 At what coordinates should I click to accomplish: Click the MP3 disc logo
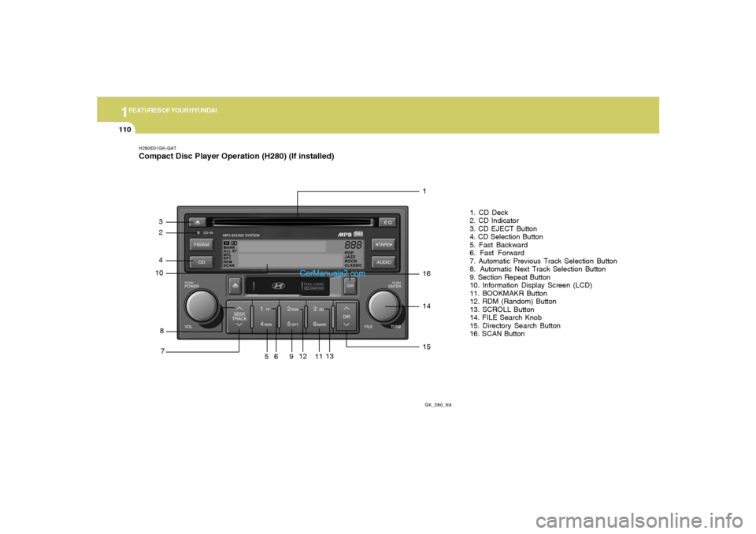pos(350,234)
